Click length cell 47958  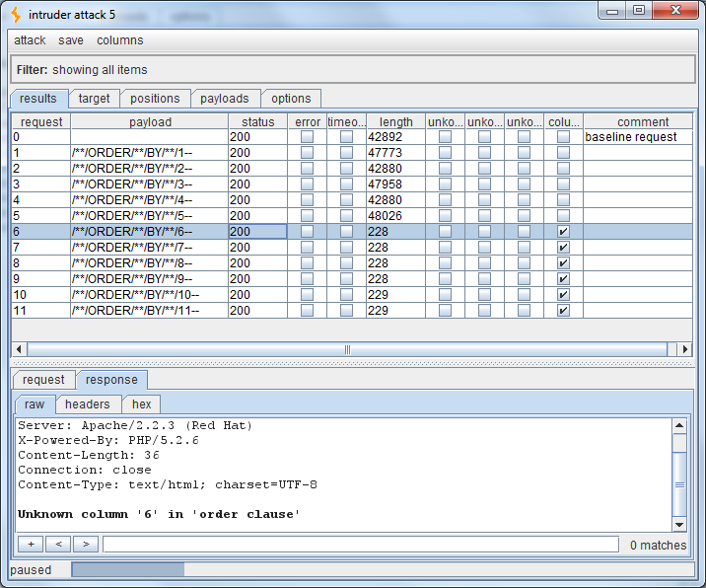click(x=395, y=184)
